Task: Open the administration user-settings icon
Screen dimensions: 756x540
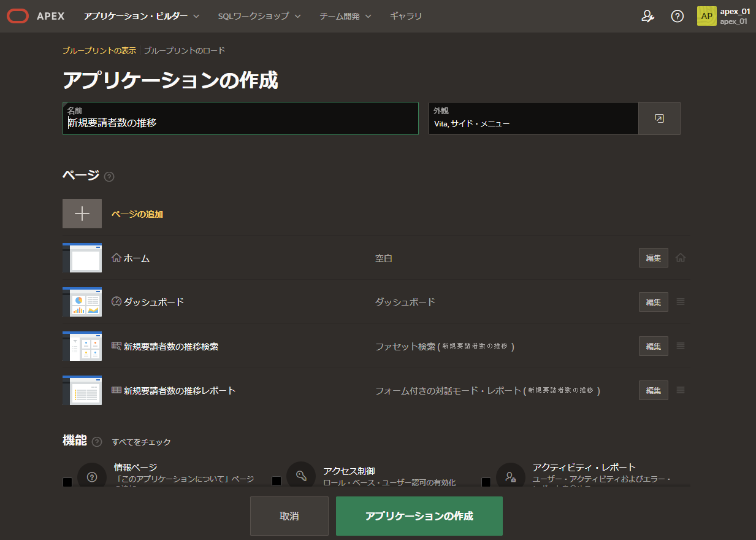Action: [x=647, y=16]
